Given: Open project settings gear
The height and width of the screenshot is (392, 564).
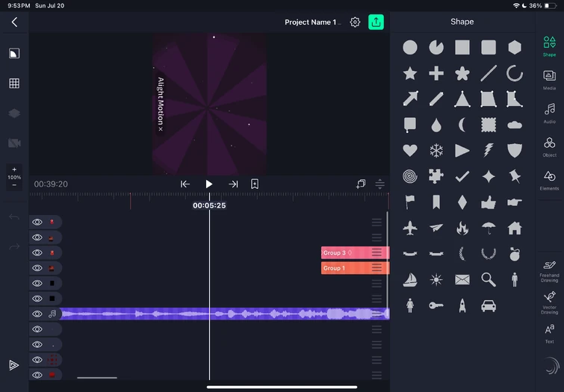Looking at the screenshot, I should (355, 22).
